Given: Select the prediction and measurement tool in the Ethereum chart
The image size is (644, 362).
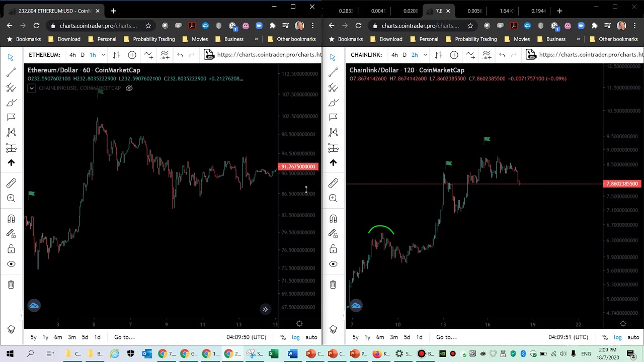Looking at the screenshot, I should 11,147.
